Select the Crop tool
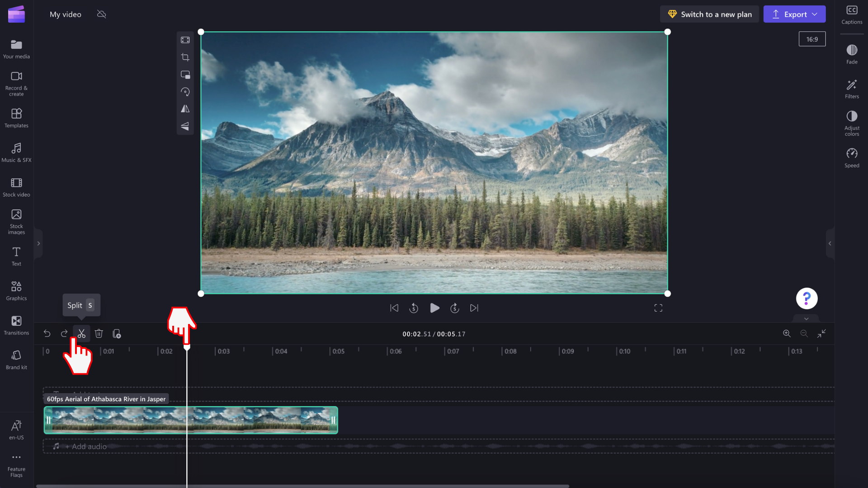Image resolution: width=868 pixels, height=488 pixels. (185, 57)
